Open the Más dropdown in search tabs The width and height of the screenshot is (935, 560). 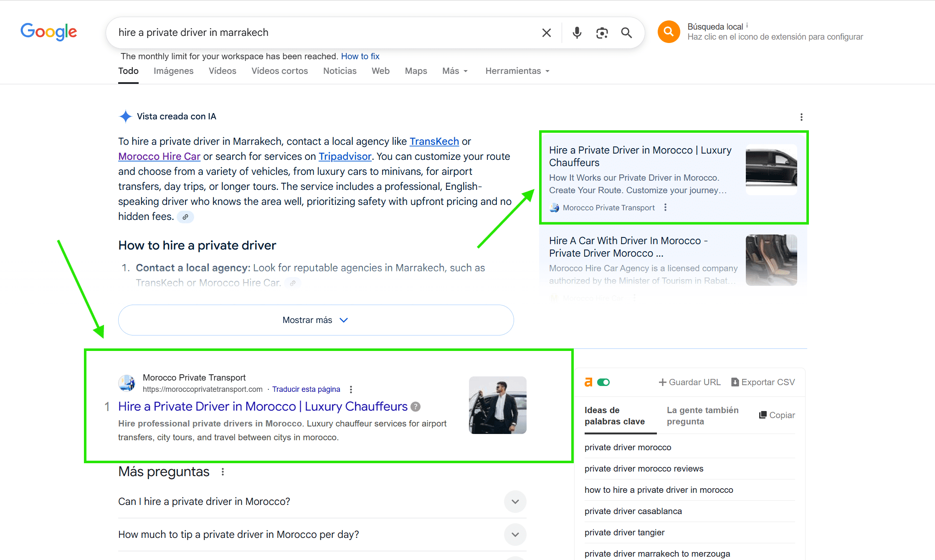click(455, 71)
